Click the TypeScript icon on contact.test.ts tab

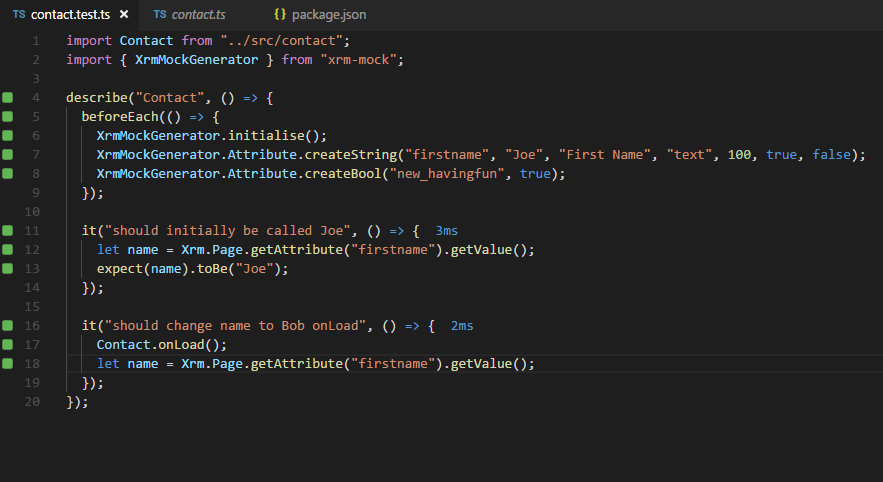point(19,15)
